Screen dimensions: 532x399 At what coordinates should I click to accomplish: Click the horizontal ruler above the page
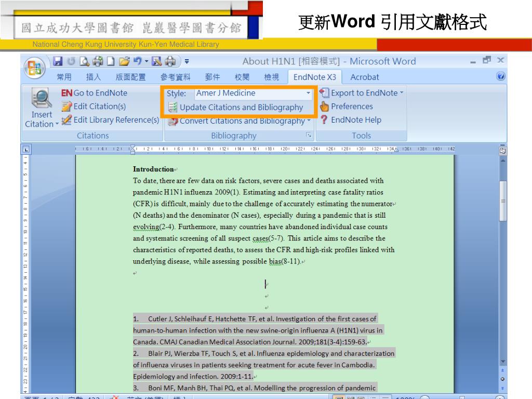click(x=264, y=149)
